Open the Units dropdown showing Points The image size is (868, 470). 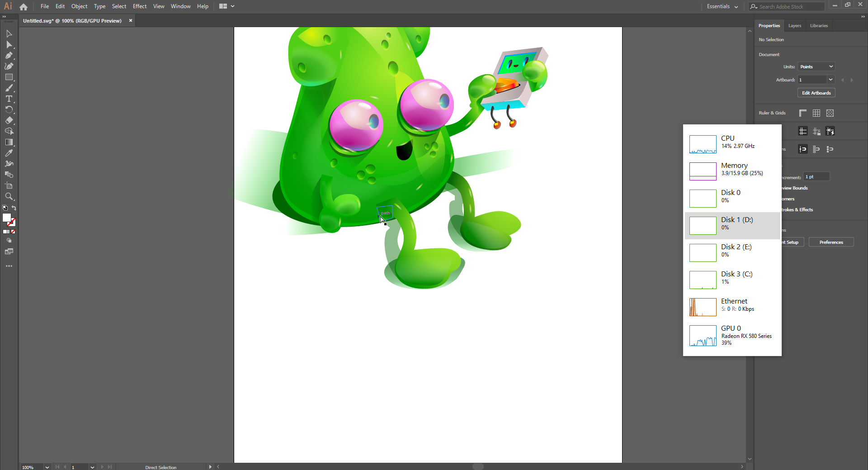pos(816,67)
